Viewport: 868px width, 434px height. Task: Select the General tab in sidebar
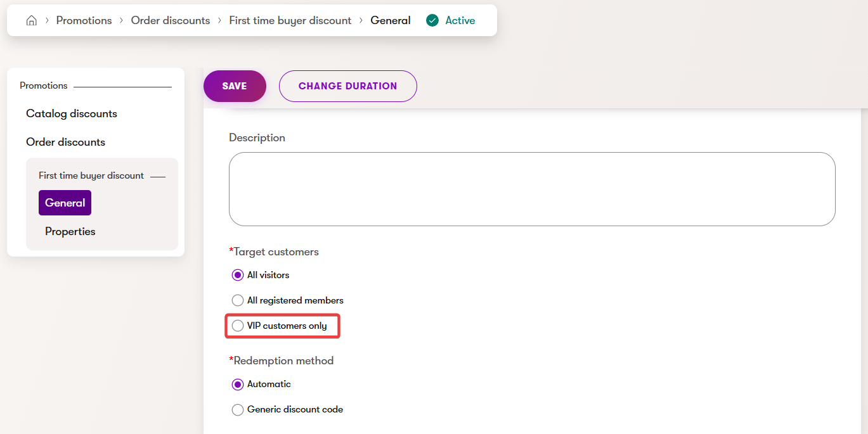point(65,202)
